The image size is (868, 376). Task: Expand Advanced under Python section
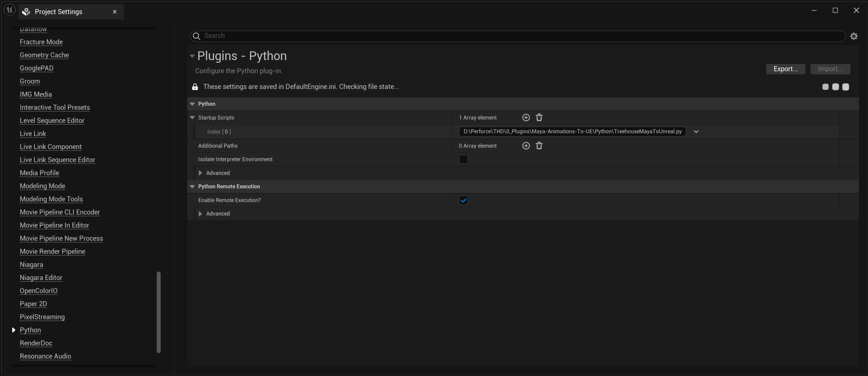click(200, 173)
